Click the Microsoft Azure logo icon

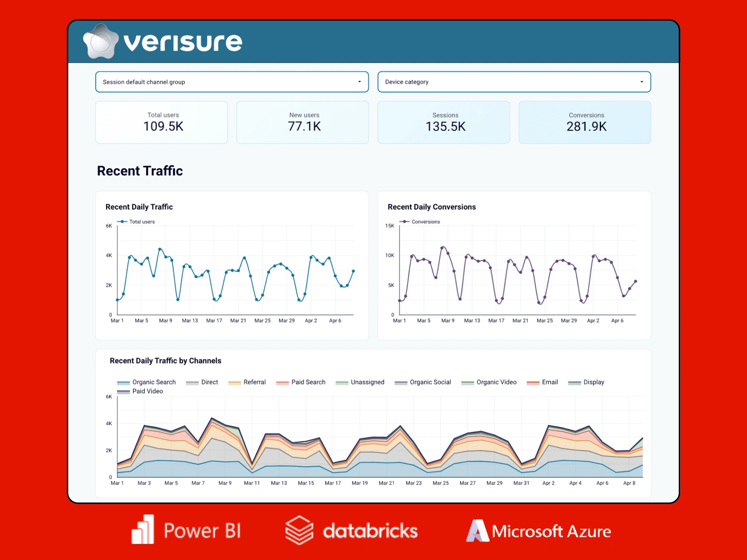[x=478, y=531]
